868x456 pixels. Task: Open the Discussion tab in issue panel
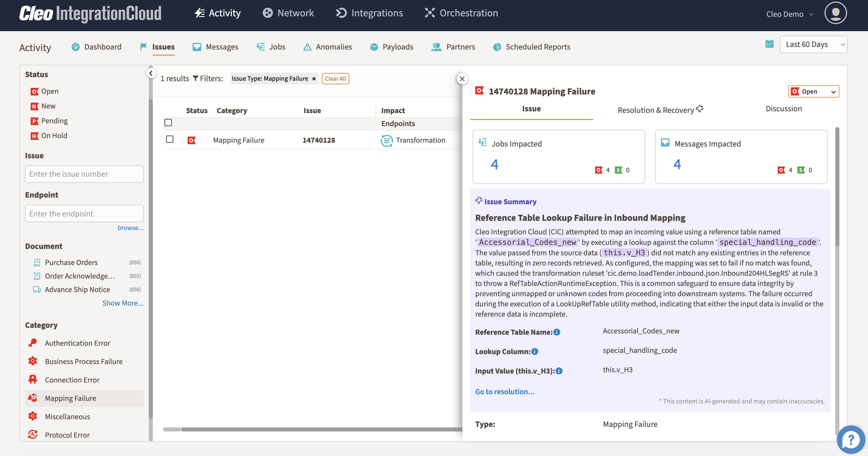(783, 108)
